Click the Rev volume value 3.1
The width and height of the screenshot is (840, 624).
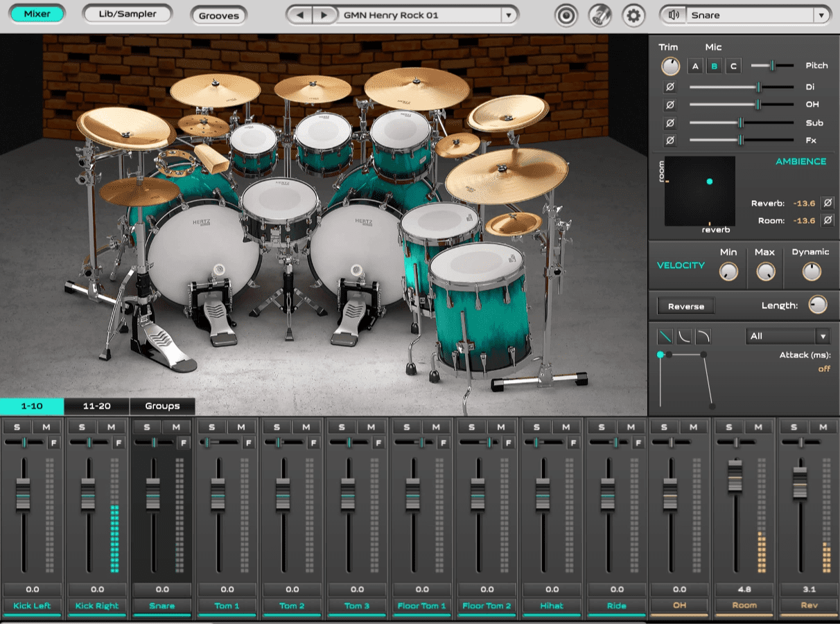(809, 589)
